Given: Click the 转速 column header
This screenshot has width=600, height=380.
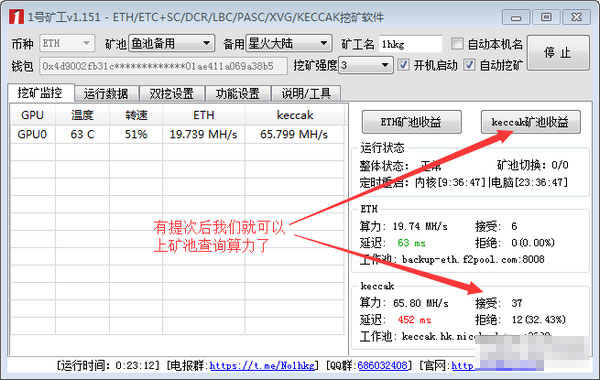Looking at the screenshot, I should (x=136, y=115).
